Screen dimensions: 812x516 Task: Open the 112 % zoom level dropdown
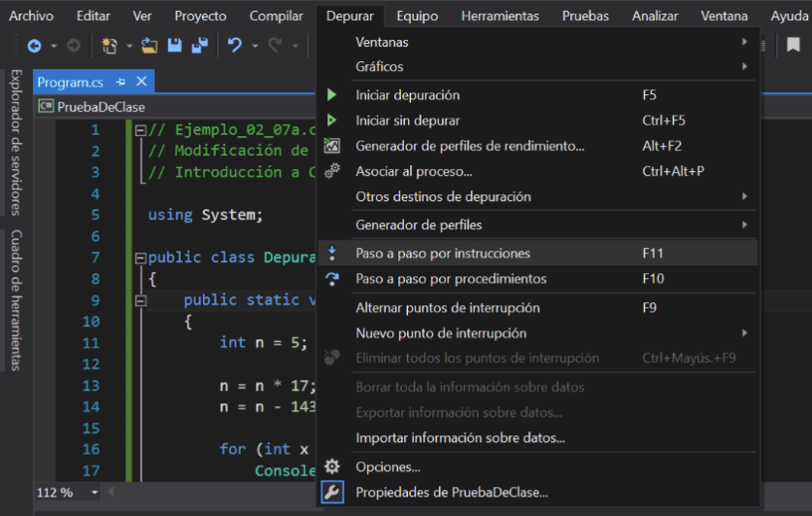point(95,492)
